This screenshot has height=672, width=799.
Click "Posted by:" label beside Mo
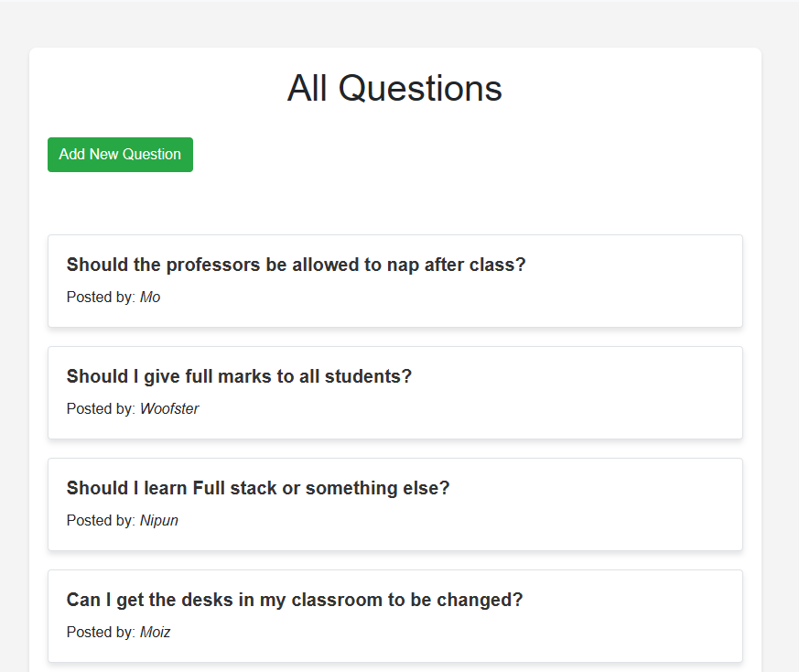(101, 298)
